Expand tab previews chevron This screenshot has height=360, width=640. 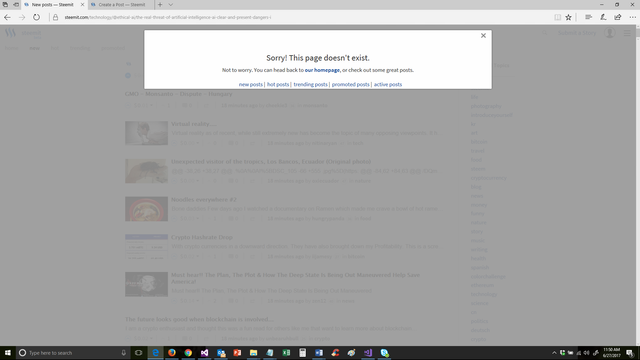pyautogui.click(x=171, y=5)
